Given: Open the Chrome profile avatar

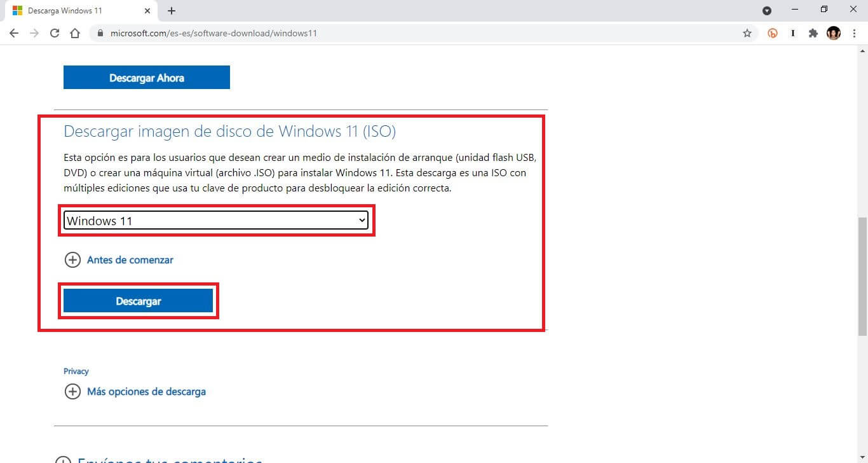Looking at the screenshot, I should click(834, 33).
